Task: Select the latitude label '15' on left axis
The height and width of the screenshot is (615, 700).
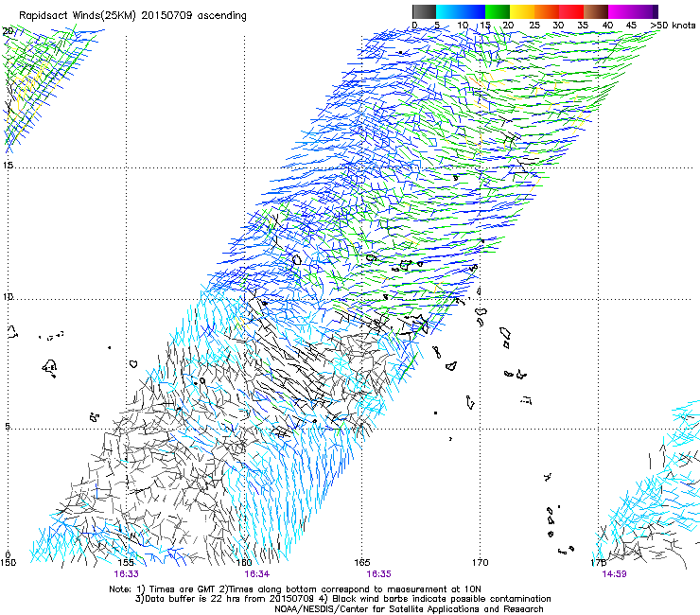Action: point(8,166)
